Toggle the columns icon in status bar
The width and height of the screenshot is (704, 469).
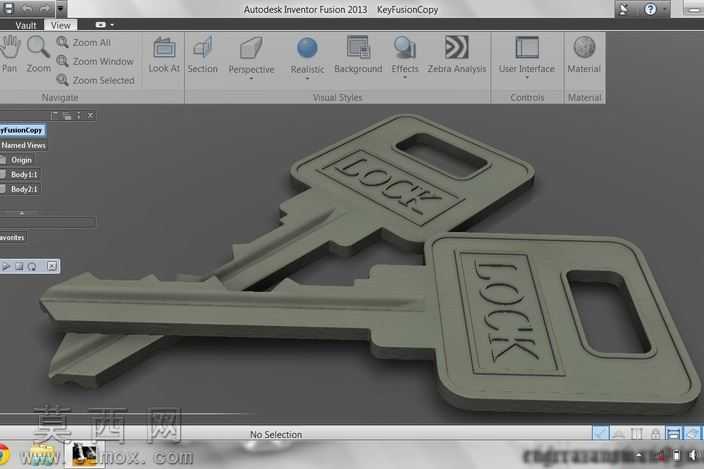click(x=637, y=434)
